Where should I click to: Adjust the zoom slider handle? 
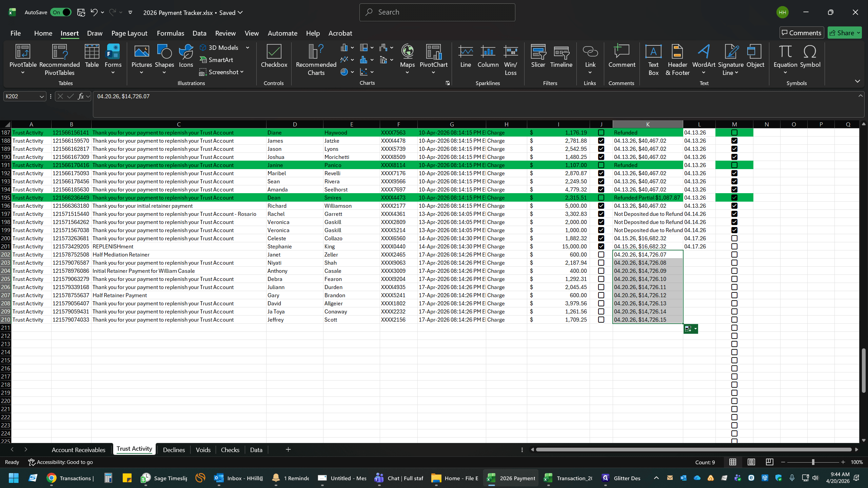coord(813,462)
